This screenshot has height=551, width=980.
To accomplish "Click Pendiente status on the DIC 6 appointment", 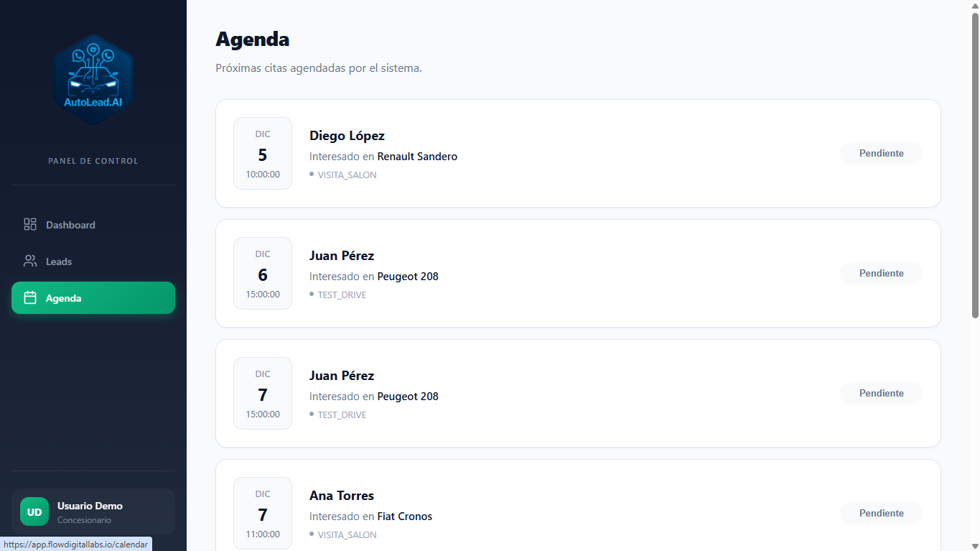I will [x=882, y=273].
